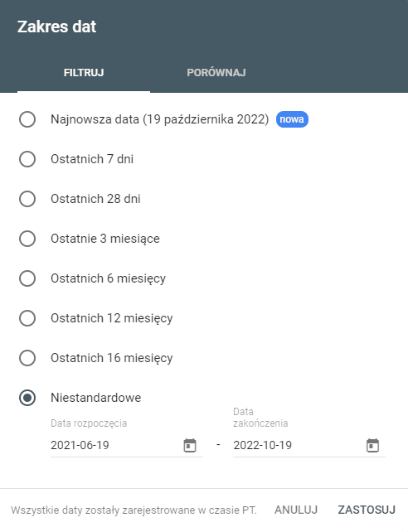Open the start date calendar picker icon

[190, 445]
